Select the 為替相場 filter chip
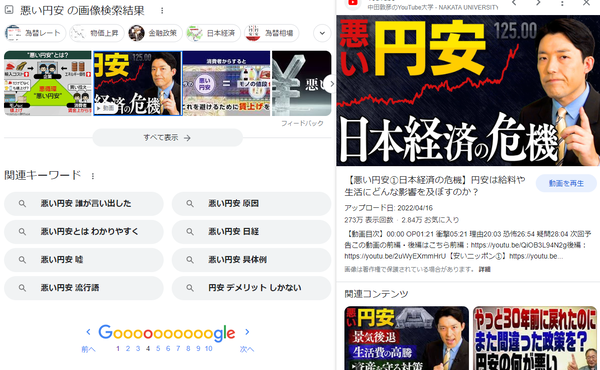 (272, 33)
